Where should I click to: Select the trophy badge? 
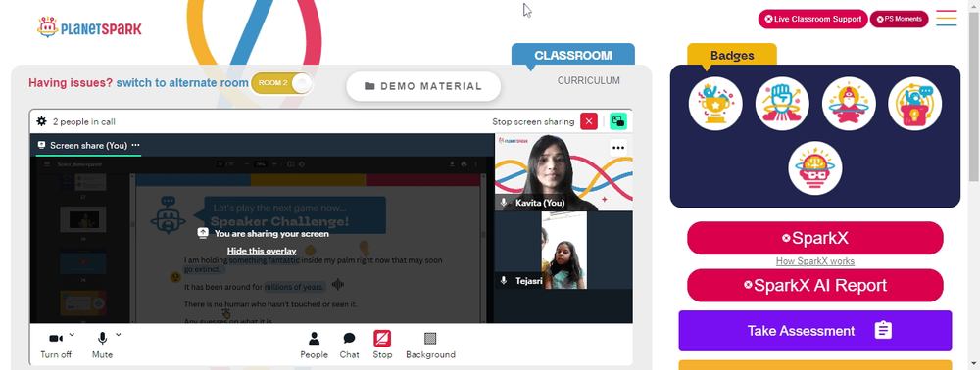pos(715,104)
